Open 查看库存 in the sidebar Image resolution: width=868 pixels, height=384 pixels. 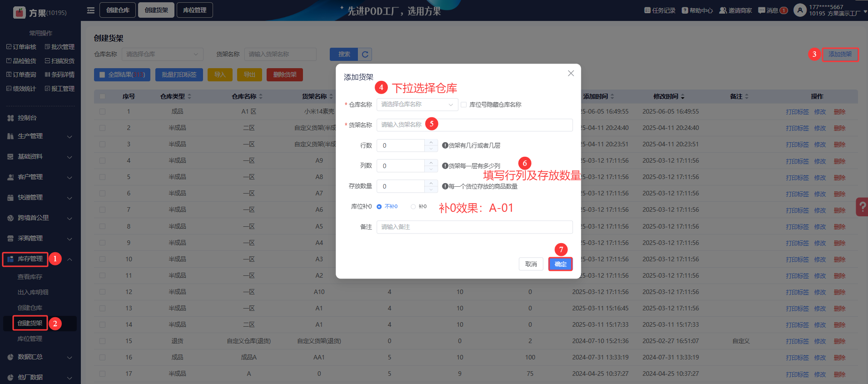30,277
